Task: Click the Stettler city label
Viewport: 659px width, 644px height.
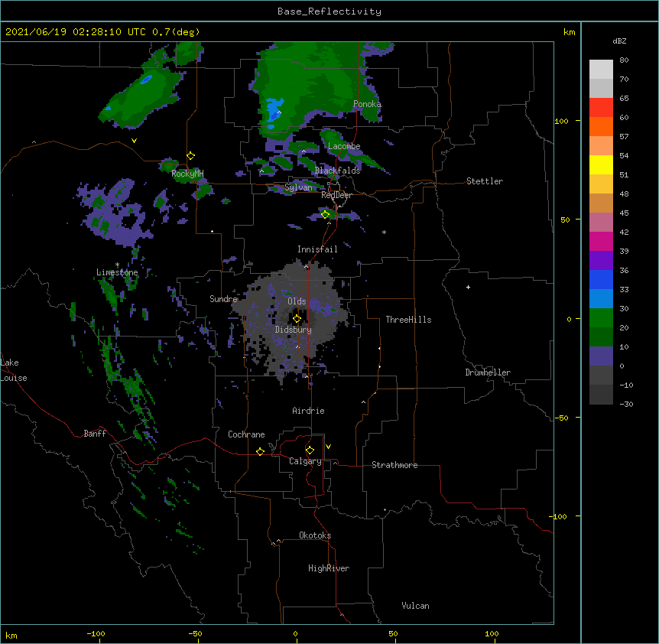Action: pyautogui.click(x=485, y=181)
